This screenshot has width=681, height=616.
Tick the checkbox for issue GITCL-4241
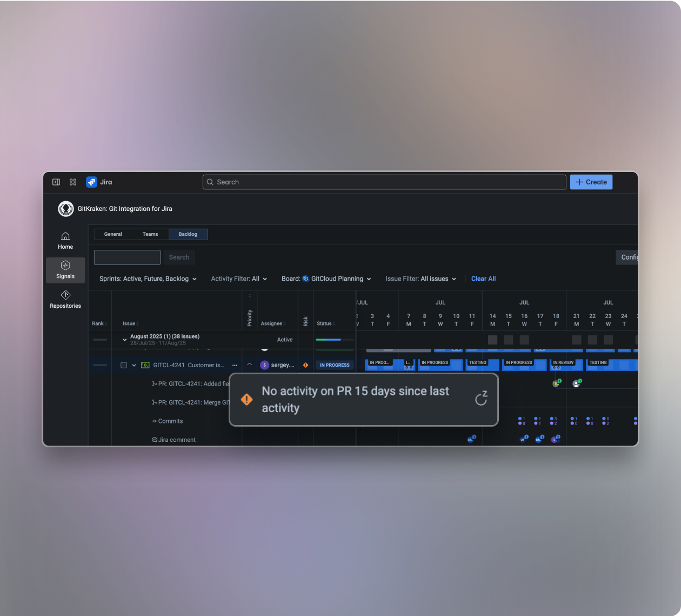tap(124, 365)
